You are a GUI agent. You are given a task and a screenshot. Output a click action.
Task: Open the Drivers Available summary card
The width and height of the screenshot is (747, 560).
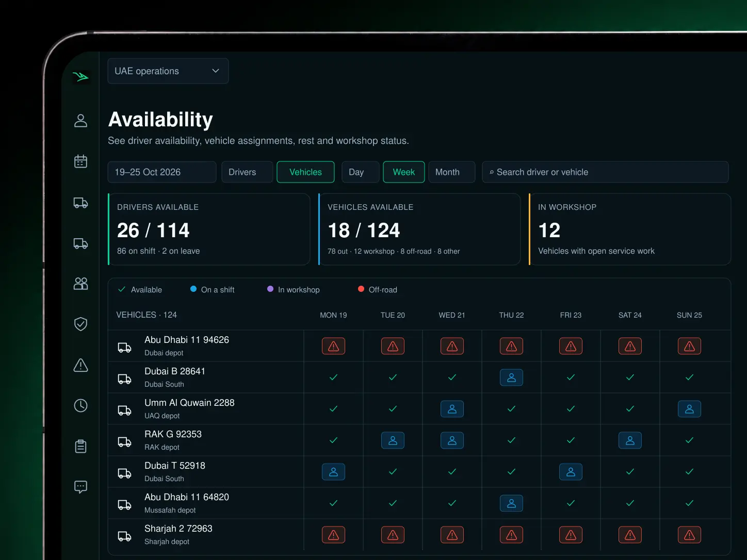coord(209,229)
